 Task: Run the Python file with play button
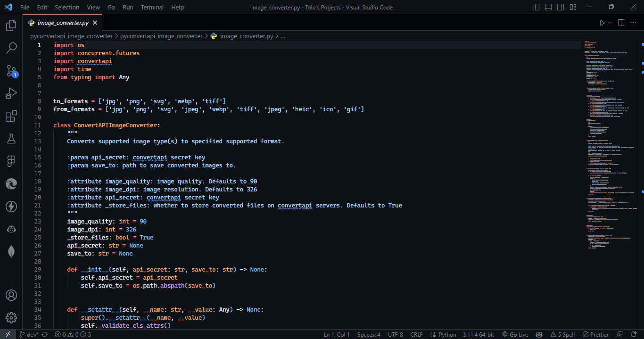click(602, 23)
